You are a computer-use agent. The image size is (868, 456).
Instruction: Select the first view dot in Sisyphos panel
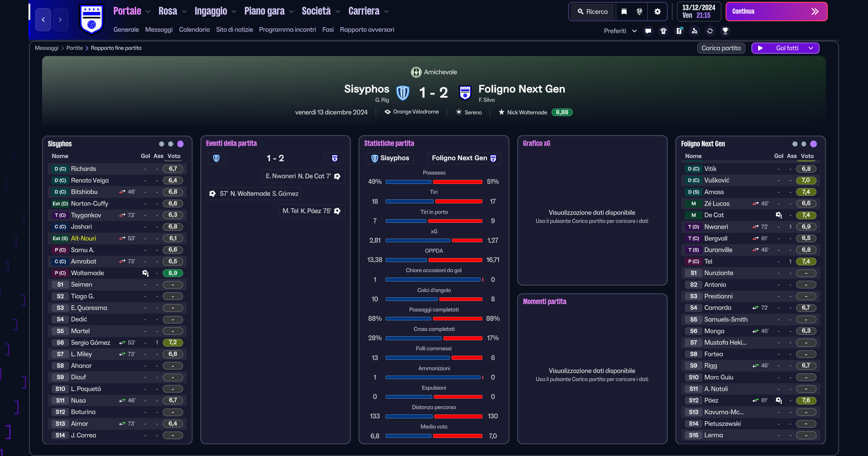point(161,144)
